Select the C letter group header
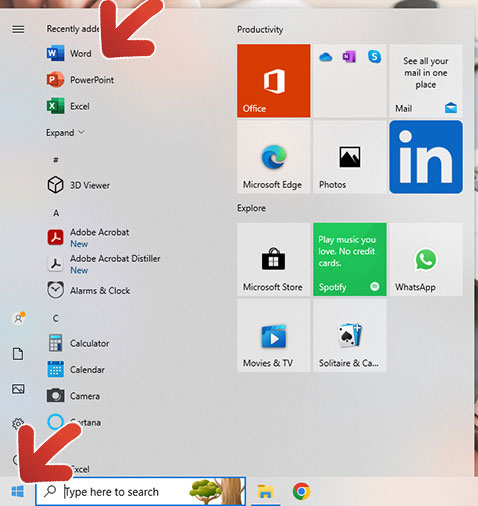Screen dimensions: 478x506 pos(56,318)
